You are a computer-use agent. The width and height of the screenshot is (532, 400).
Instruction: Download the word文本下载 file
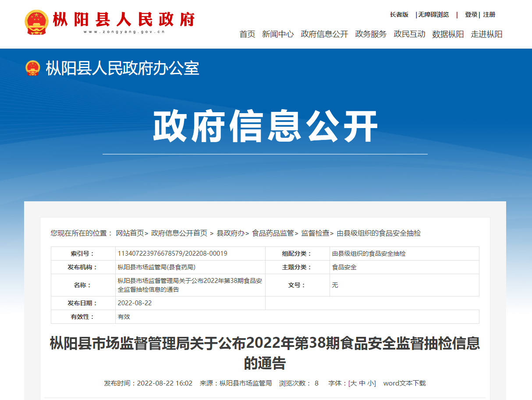tap(404, 383)
